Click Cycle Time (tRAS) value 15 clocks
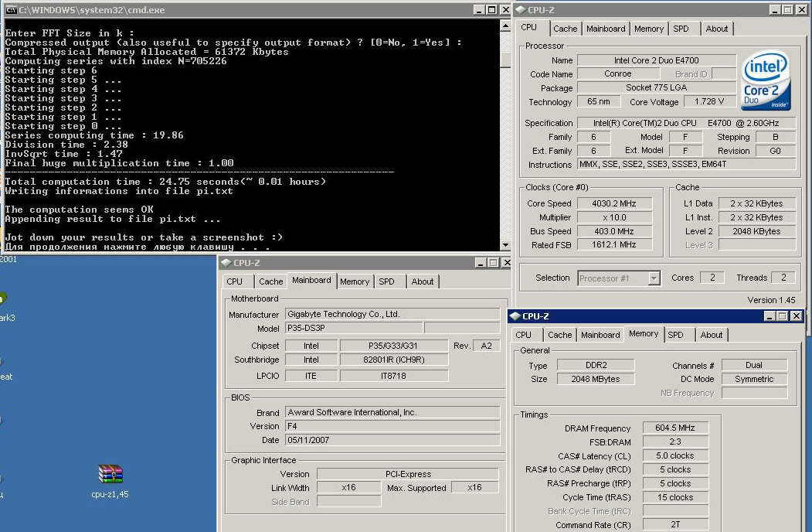This screenshot has height=532, width=812. click(675, 497)
